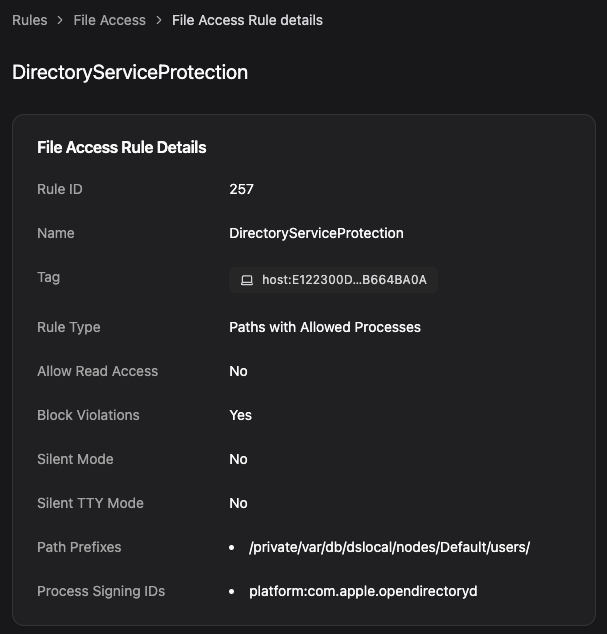Click File Access Rule details breadcrumb

point(247,20)
